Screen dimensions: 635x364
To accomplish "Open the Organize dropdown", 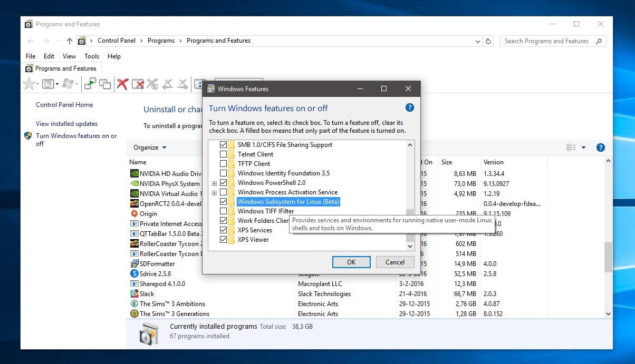I will point(150,147).
